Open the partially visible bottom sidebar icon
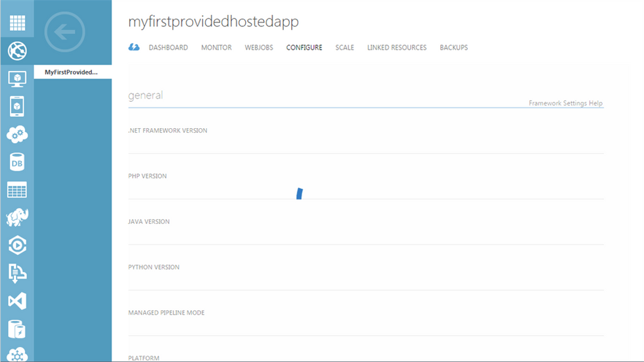The height and width of the screenshot is (362, 644). (17, 355)
